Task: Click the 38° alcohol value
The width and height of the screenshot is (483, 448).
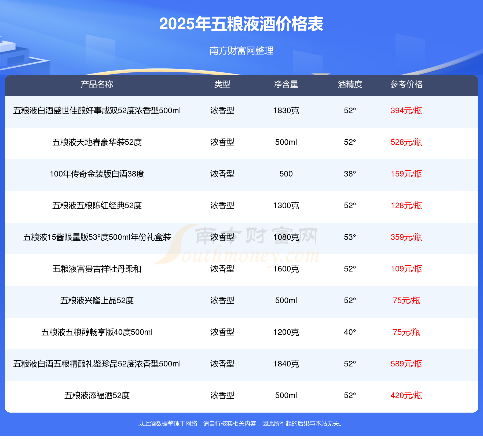Action: pyautogui.click(x=350, y=174)
